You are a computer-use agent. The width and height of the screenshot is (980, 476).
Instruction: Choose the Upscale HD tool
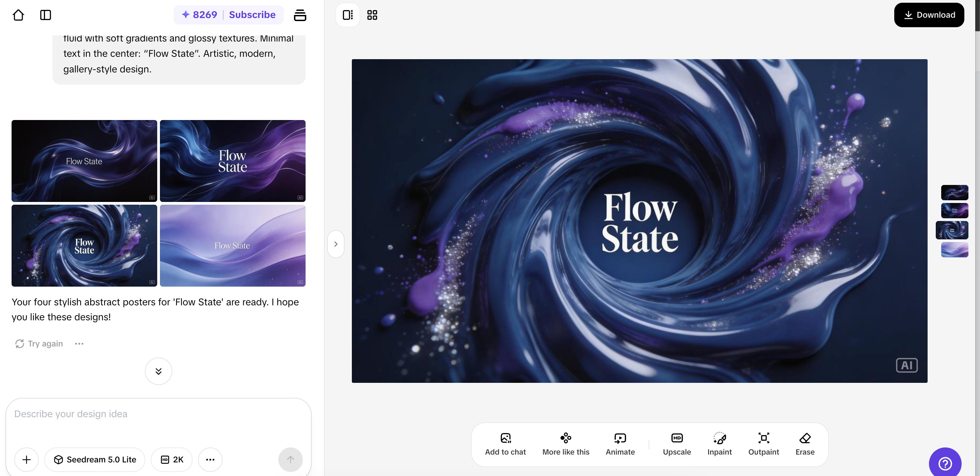pyautogui.click(x=676, y=444)
